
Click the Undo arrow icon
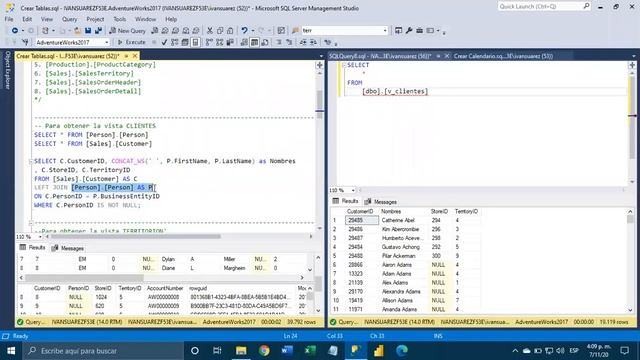tap(244, 31)
